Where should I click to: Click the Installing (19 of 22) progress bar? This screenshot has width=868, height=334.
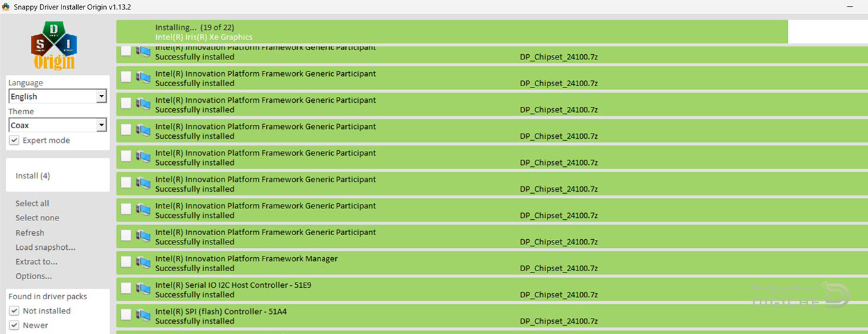pos(451,31)
